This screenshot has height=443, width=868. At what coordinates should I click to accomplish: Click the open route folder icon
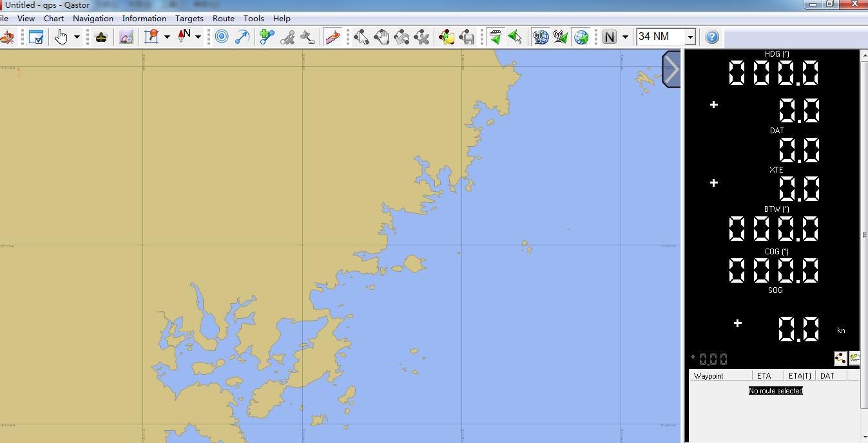[x=447, y=37]
